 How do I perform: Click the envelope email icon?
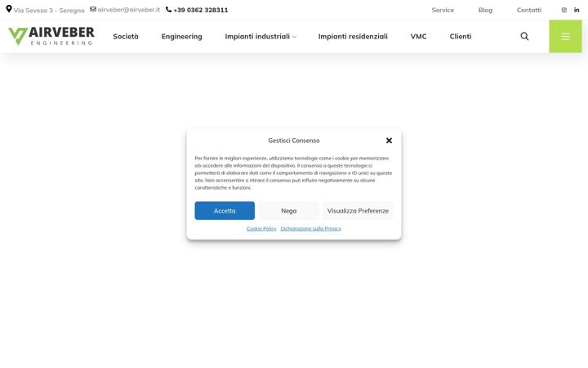point(93,9)
